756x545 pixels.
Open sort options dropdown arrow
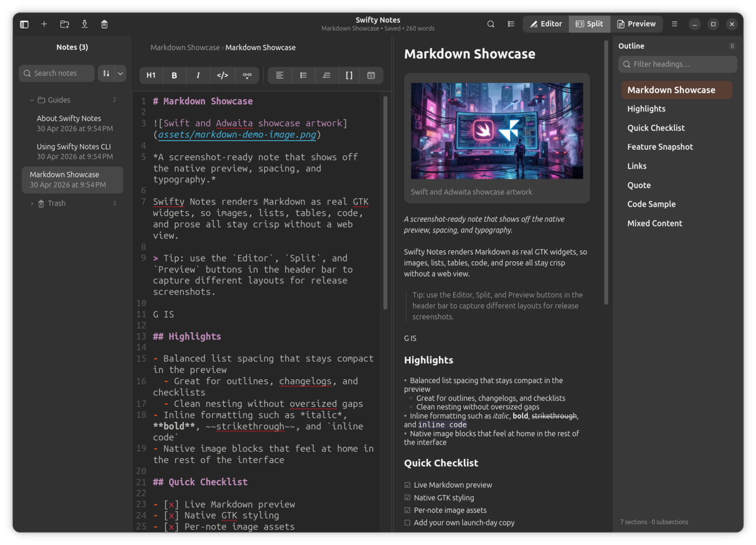pyautogui.click(x=120, y=73)
